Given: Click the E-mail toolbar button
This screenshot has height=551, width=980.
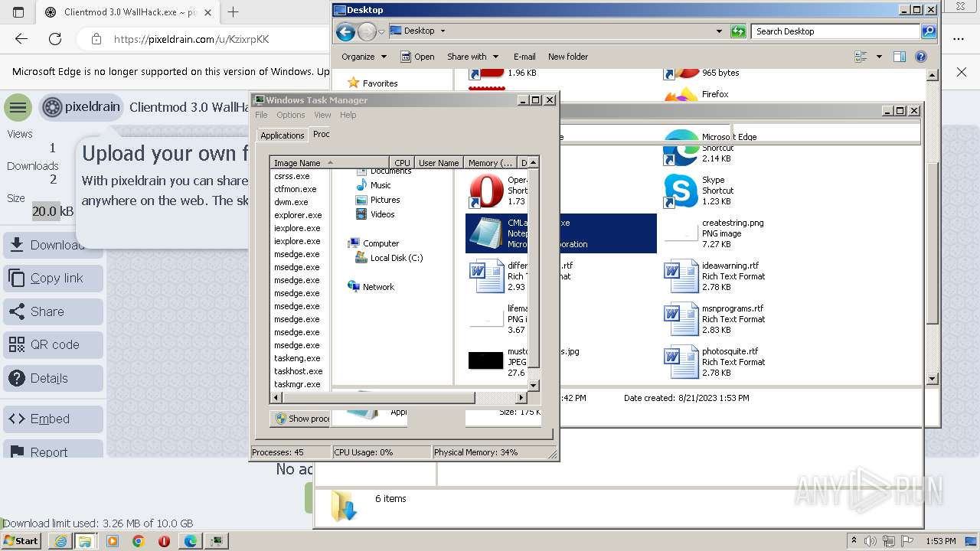Looking at the screenshot, I should [524, 57].
